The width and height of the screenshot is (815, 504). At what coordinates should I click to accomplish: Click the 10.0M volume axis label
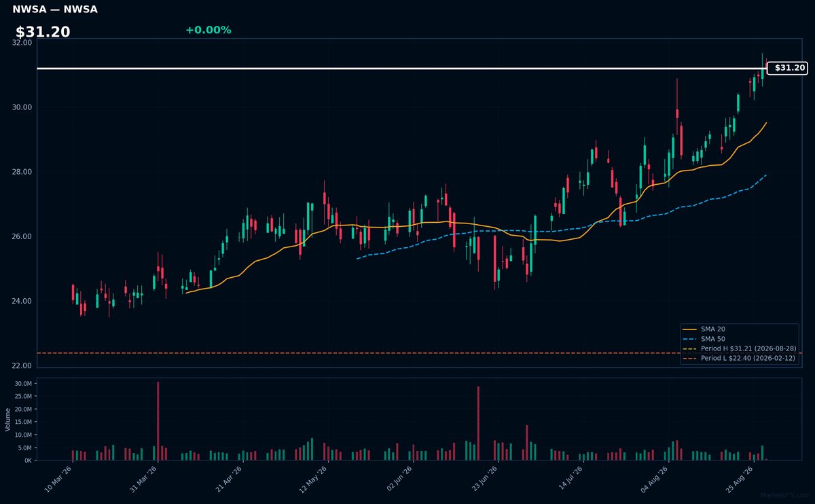22,435
